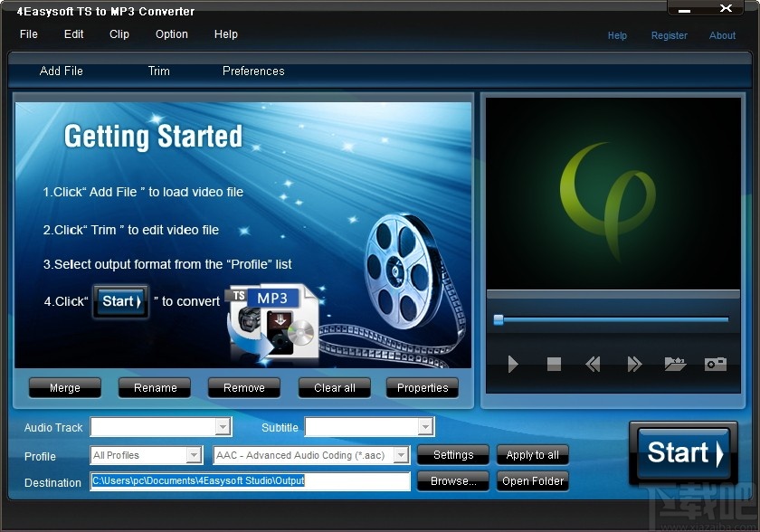Open the AAC output format dropdown
The image size is (760, 532).
click(402, 455)
